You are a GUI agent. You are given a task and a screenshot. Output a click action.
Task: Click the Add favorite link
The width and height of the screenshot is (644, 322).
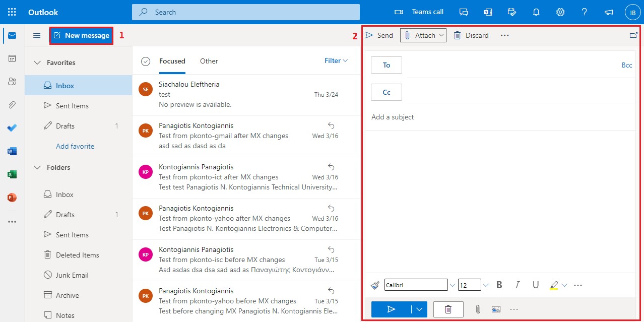[75, 146]
